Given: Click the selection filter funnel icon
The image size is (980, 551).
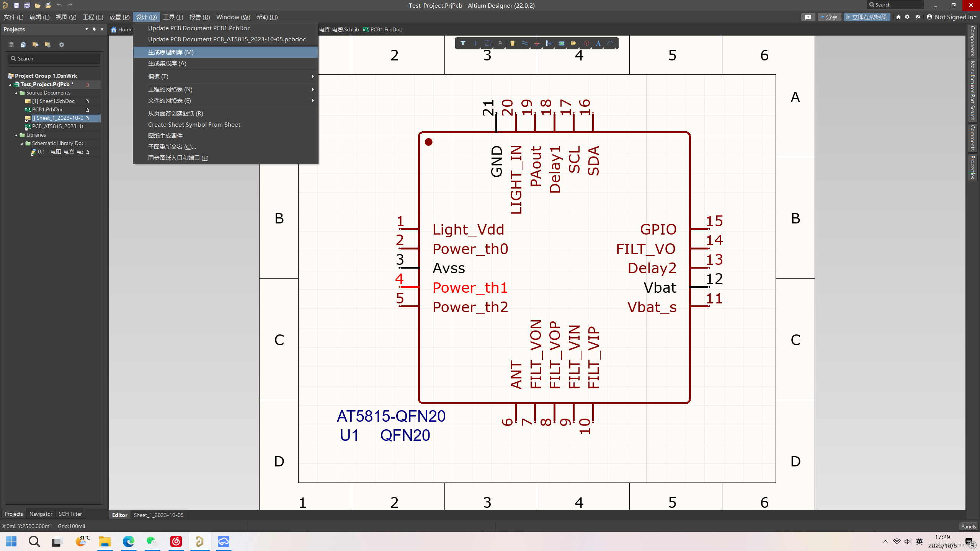Looking at the screenshot, I should 463,43.
